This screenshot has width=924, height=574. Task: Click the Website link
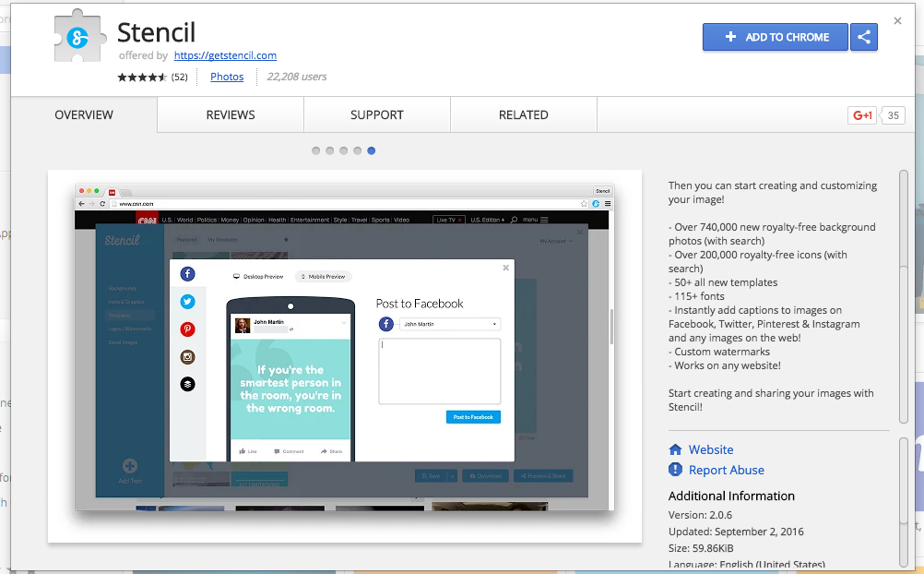pos(711,449)
